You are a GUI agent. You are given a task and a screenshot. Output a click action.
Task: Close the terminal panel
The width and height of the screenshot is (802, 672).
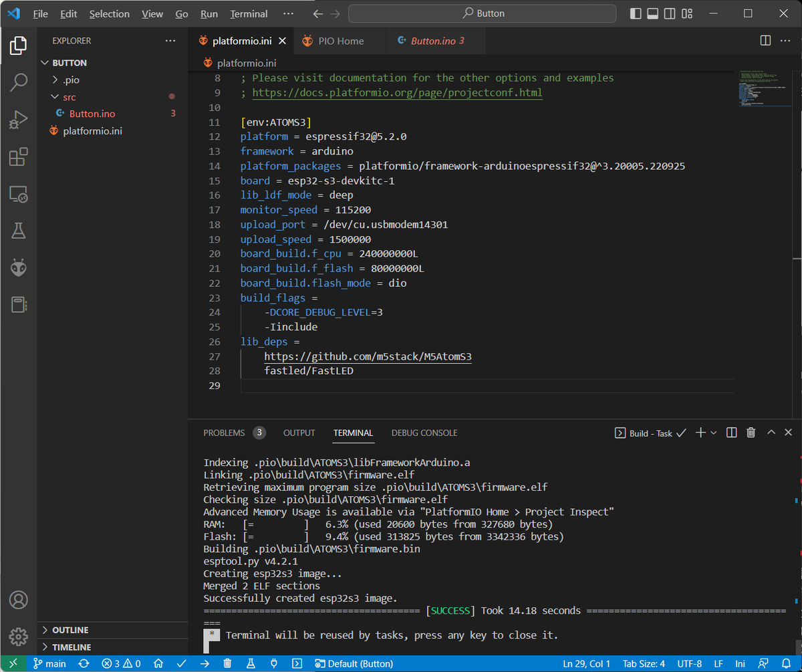pyautogui.click(x=788, y=433)
